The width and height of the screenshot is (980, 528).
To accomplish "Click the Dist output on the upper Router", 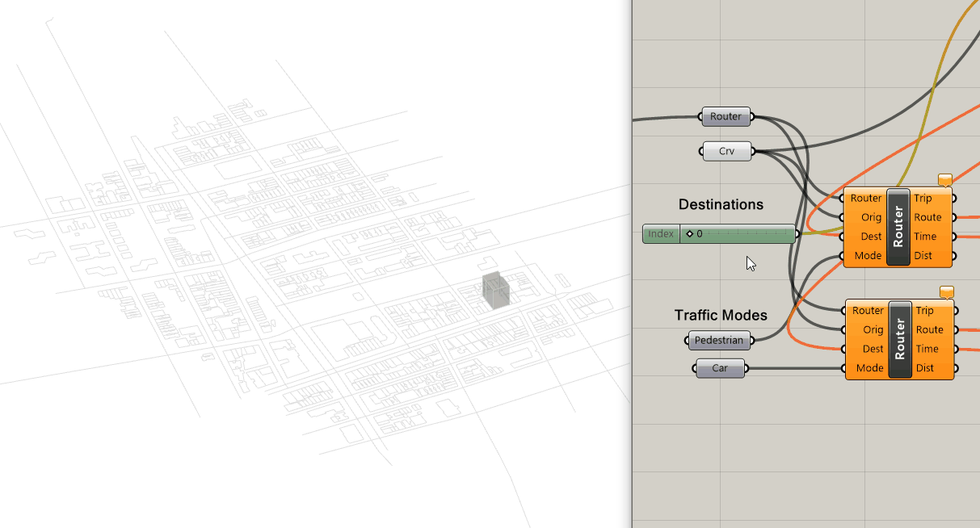I will pyautogui.click(x=923, y=256).
